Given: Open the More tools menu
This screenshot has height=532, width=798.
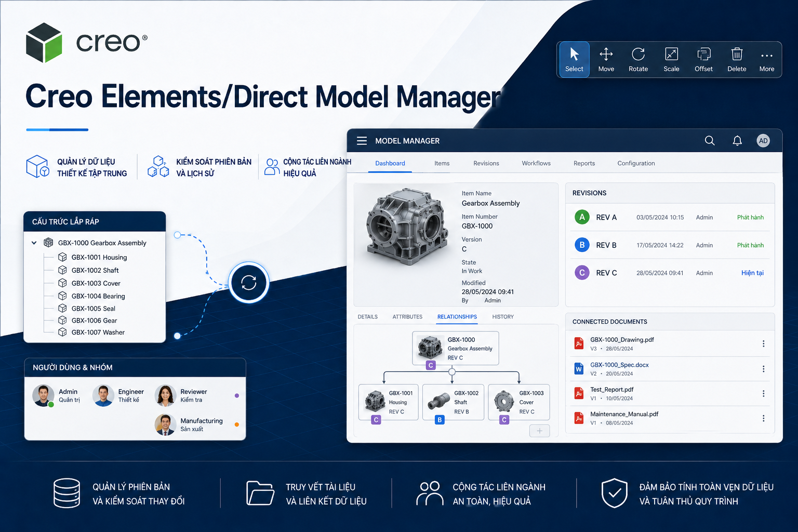Looking at the screenshot, I should (767, 60).
